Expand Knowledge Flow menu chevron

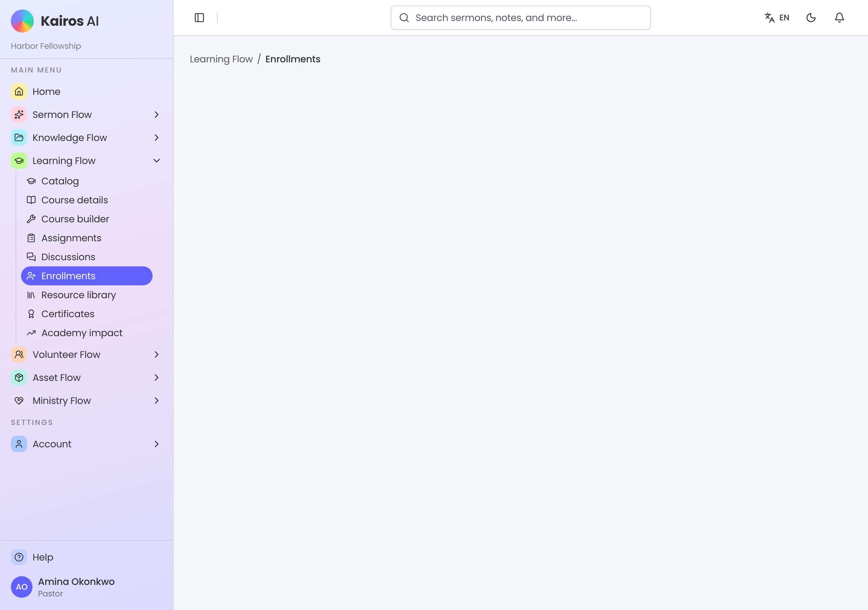pyautogui.click(x=157, y=138)
